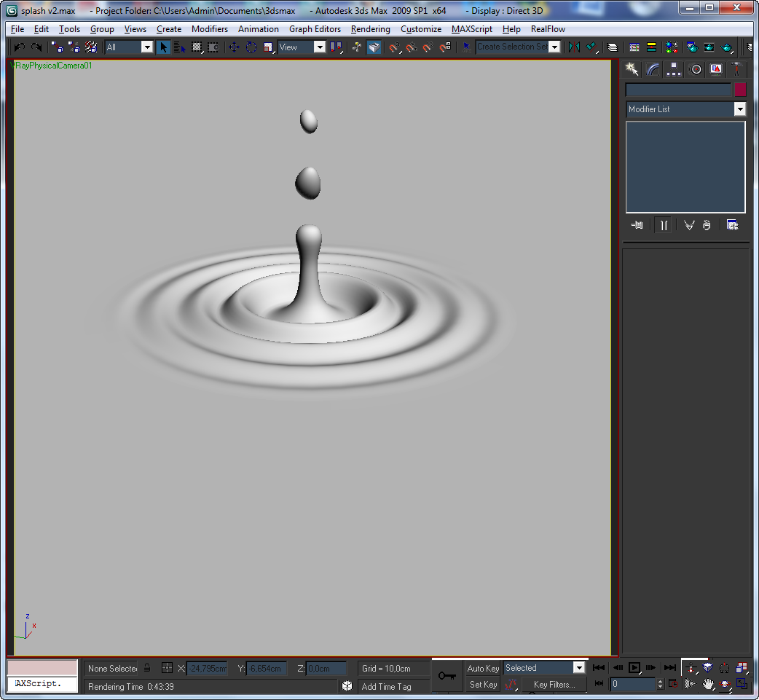
Task: Open the Rendering menu
Action: pyautogui.click(x=371, y=29)
